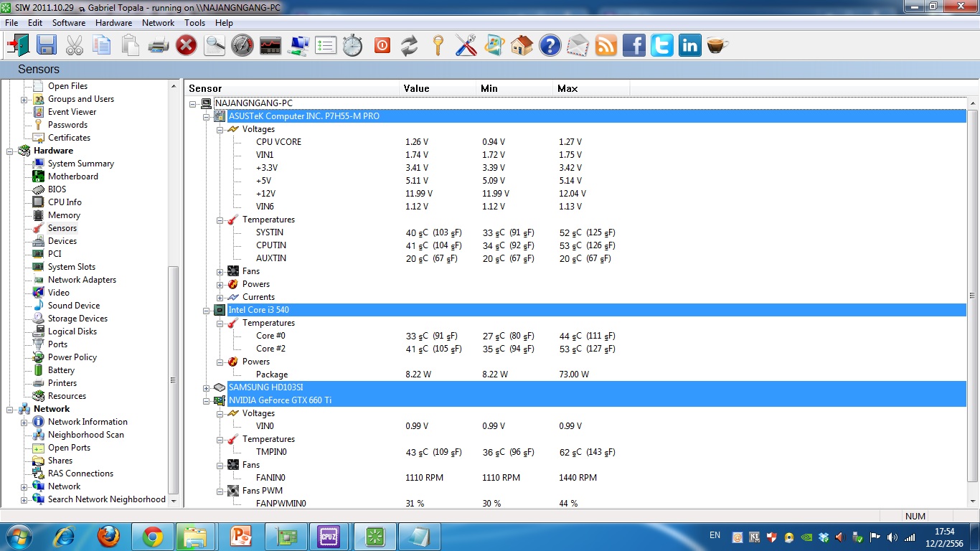Collapse the ASUSTeK P7H55-M PRO node

click(x=207, y=116)
